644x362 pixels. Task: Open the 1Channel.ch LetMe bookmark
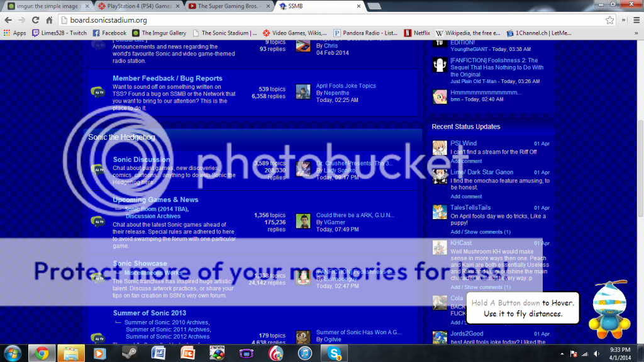(539, 33)
